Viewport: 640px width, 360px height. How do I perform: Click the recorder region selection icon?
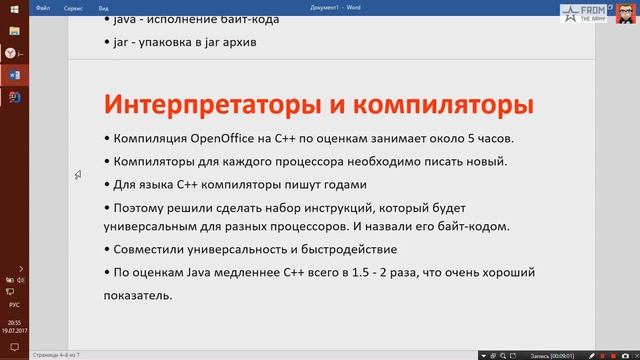[513, 356]
